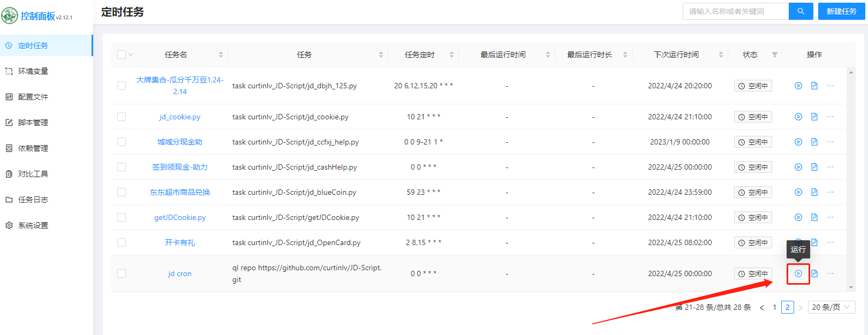Open the 20 条/页 page size dropdown
The image size is (868, 335).
pyautogui.click(x=831, y=307)
